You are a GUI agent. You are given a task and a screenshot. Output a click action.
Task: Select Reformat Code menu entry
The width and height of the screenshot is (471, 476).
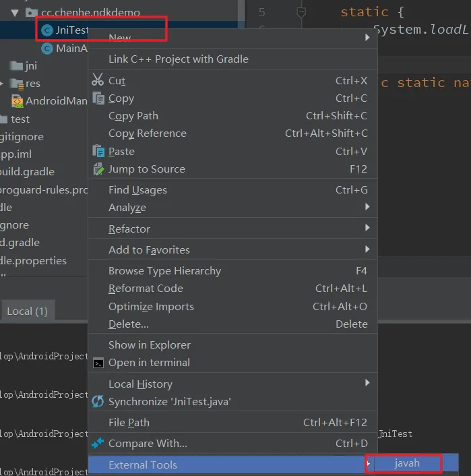pyautogui.click(x=146, y=289)
